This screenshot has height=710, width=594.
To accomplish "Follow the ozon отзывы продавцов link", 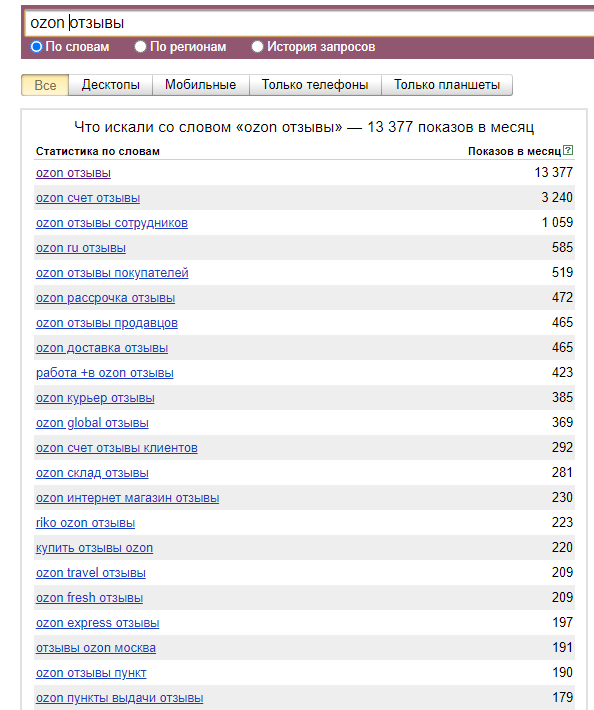I will [x=107, y=323].
